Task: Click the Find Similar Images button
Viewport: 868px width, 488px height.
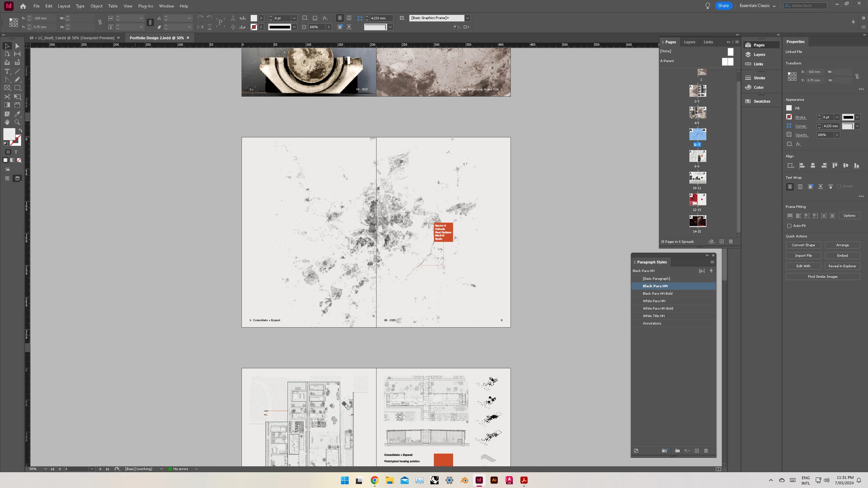Action: click(x=823, y=277)
